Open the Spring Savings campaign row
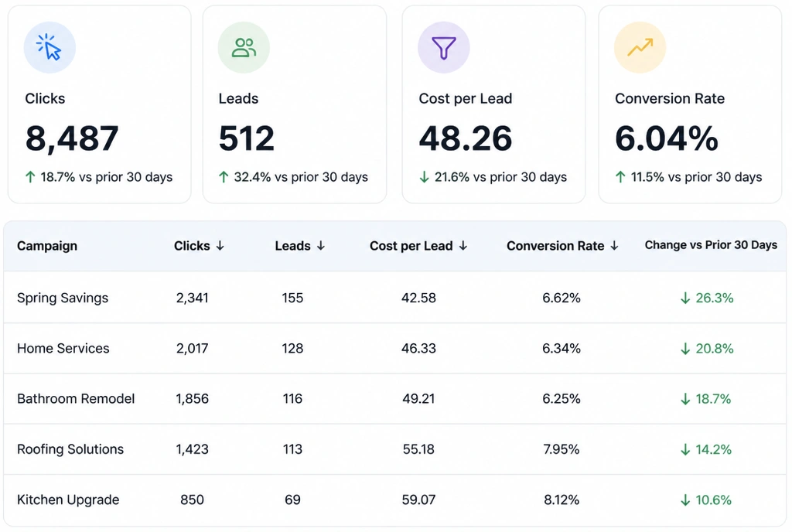792x532 pixels. 395,298
